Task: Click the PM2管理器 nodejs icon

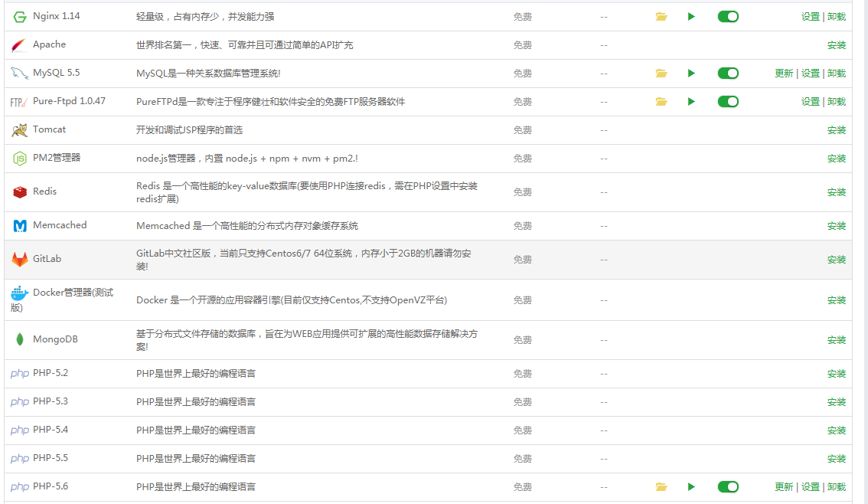Action: tap(19, 159)
